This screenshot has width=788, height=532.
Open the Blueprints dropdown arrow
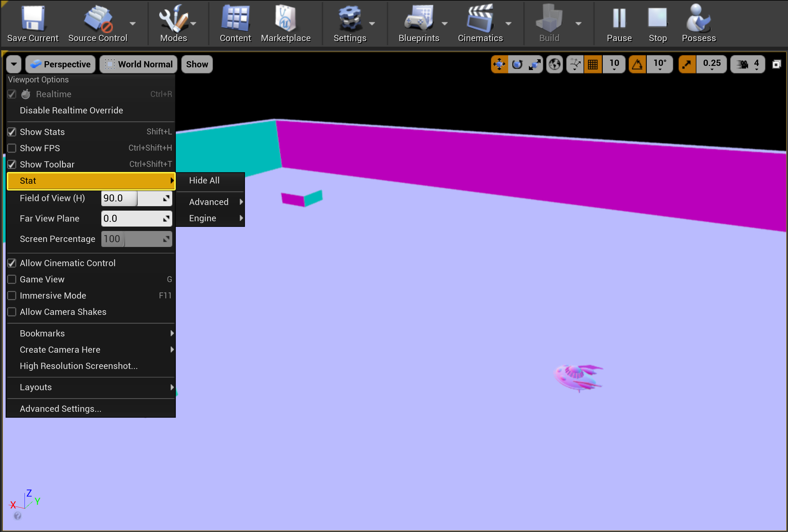tap(444, 23)
